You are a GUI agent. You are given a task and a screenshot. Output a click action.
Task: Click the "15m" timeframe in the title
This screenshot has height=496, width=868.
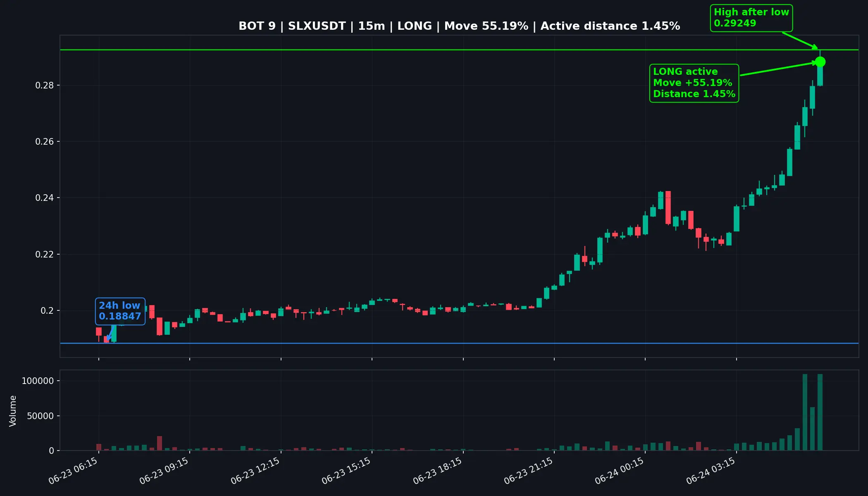[371, 26]
